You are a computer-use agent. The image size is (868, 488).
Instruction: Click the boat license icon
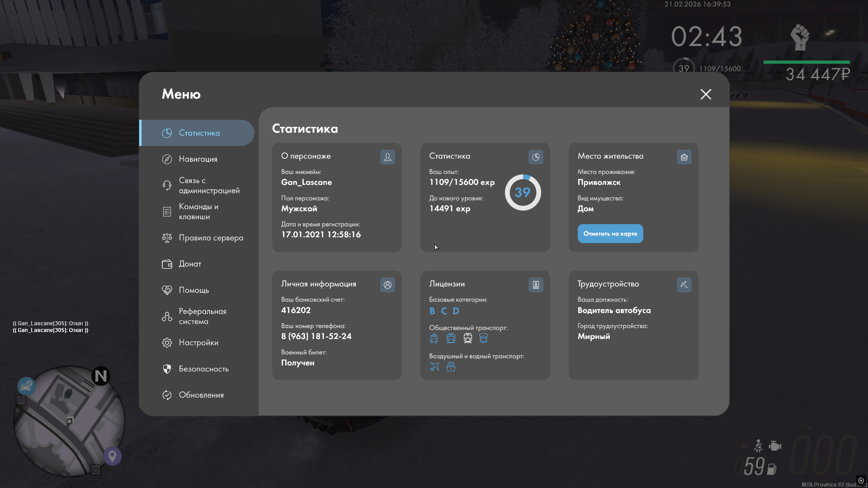click(x=451, y=366)
